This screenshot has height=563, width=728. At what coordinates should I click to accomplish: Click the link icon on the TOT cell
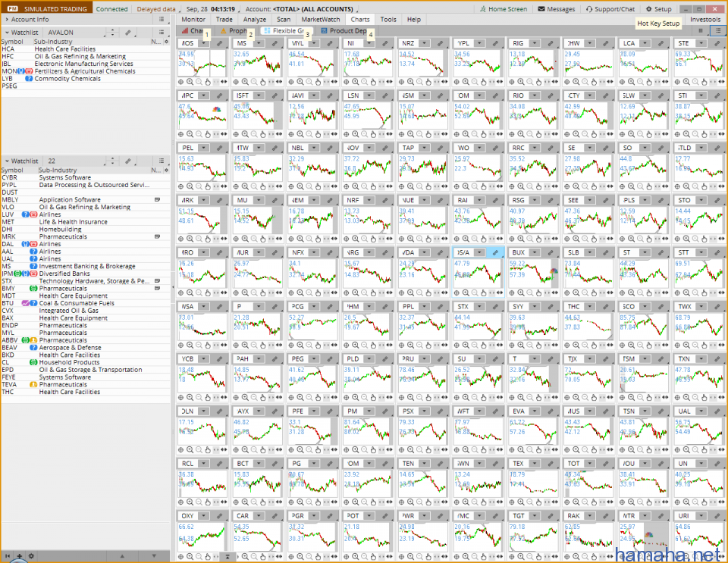pyautogui.click(x=605, y=464)
